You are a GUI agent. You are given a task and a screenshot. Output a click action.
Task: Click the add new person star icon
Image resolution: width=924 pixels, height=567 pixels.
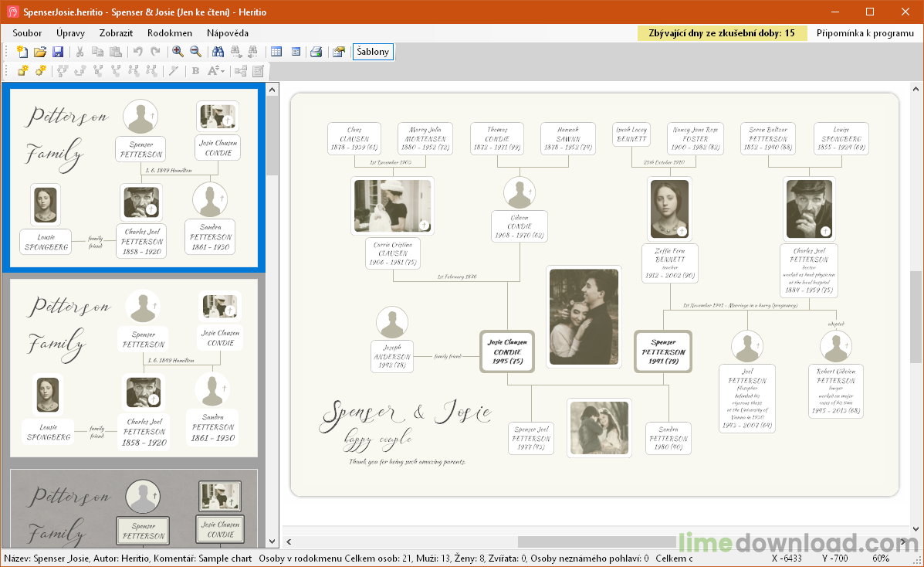(x=22, y=71)
